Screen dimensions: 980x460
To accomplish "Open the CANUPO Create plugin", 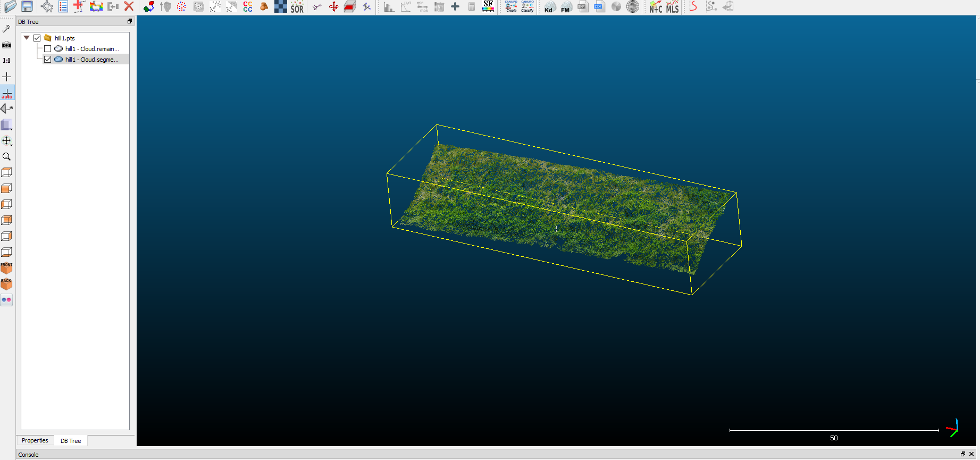I will coord(511,6).
